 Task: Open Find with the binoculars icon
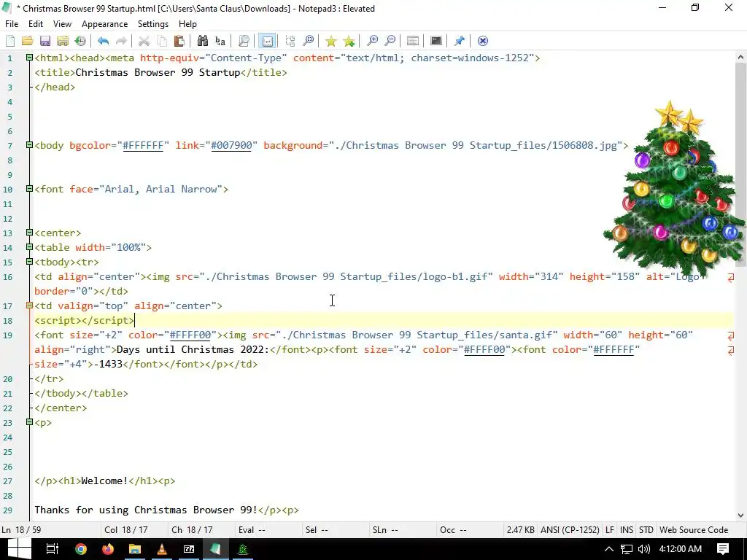[203, 41]
